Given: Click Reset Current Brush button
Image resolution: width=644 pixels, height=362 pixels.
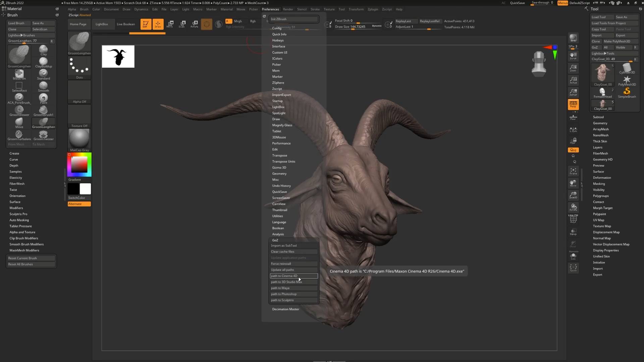Looking at the screenshot, I should coord(31,258).
